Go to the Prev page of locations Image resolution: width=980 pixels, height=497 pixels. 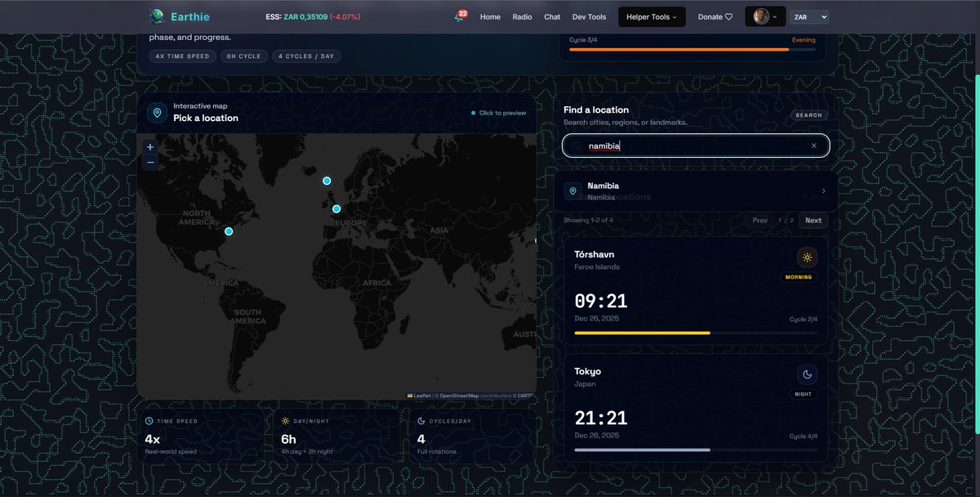tap(759, 220)
